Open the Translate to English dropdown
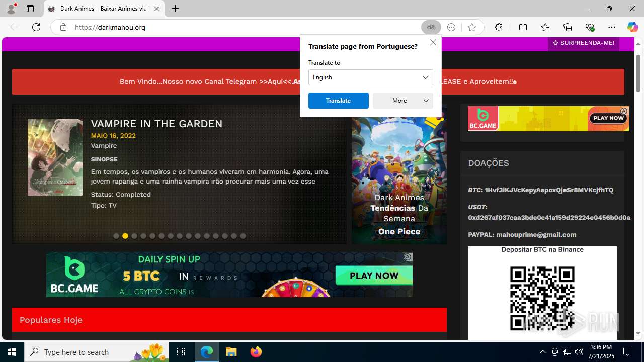Image resolution: width=644 pixels, height=362 pixels. pos(370,77)
